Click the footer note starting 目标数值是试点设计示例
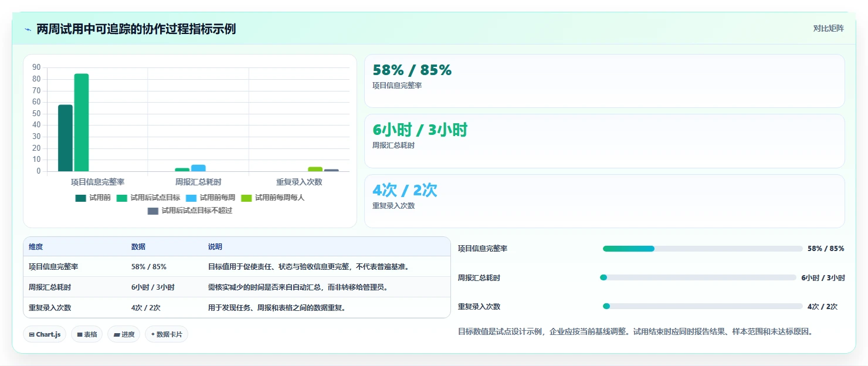Screen dimensions: 868x366 point(636,332)
